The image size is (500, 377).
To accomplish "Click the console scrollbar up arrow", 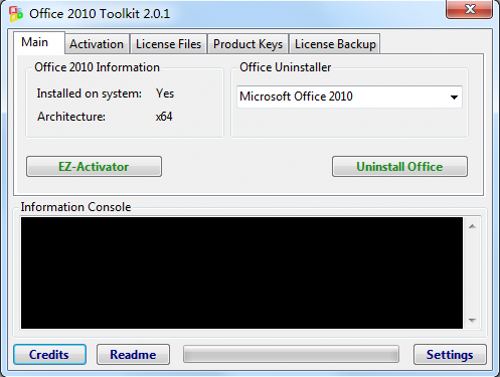I will (x=472, y=226).
